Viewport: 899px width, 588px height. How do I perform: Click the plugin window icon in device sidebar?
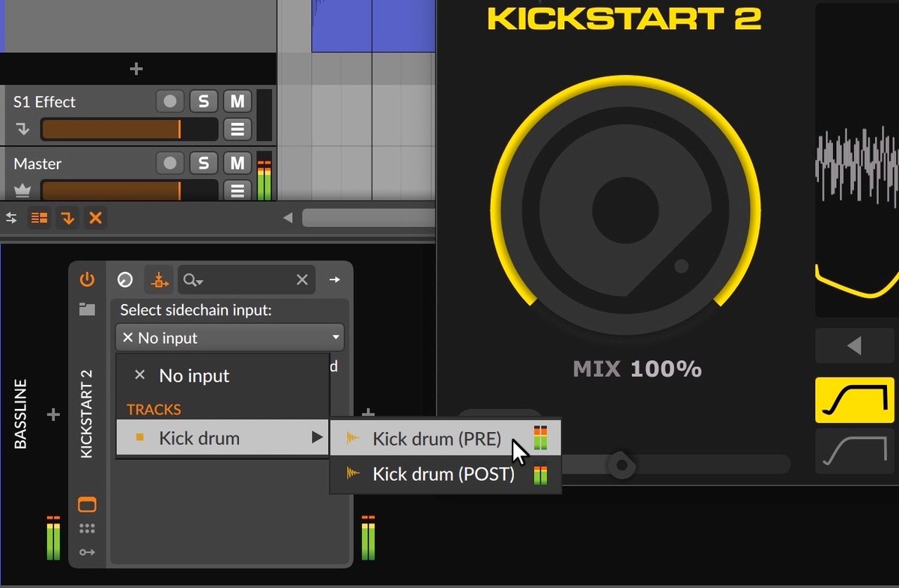pyautogui.click(x=88, y=504)
